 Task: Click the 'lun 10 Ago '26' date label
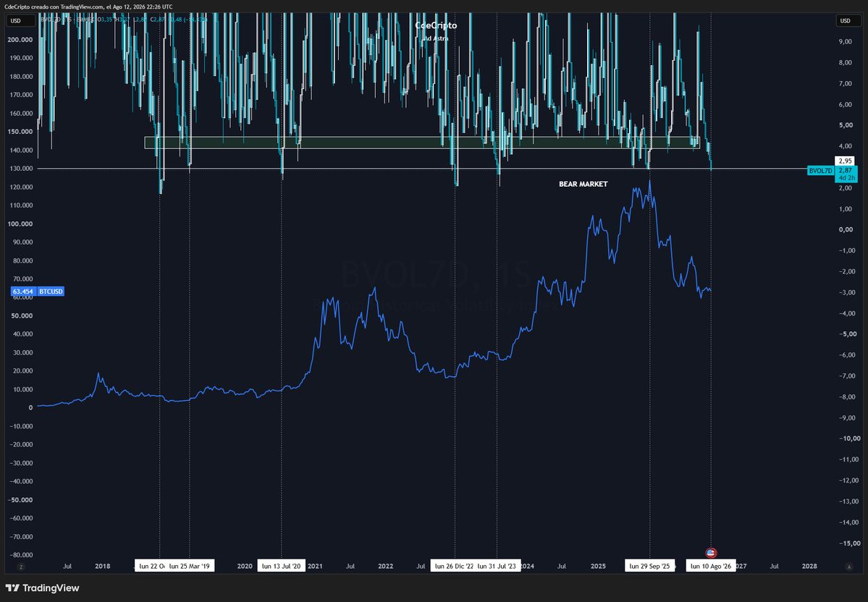pyautogui.click(x=711, y=566)
